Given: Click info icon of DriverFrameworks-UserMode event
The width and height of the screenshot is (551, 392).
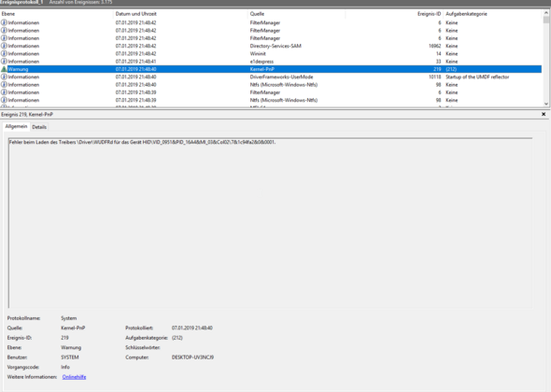Looking at the screenshot, I should [4, 77].
